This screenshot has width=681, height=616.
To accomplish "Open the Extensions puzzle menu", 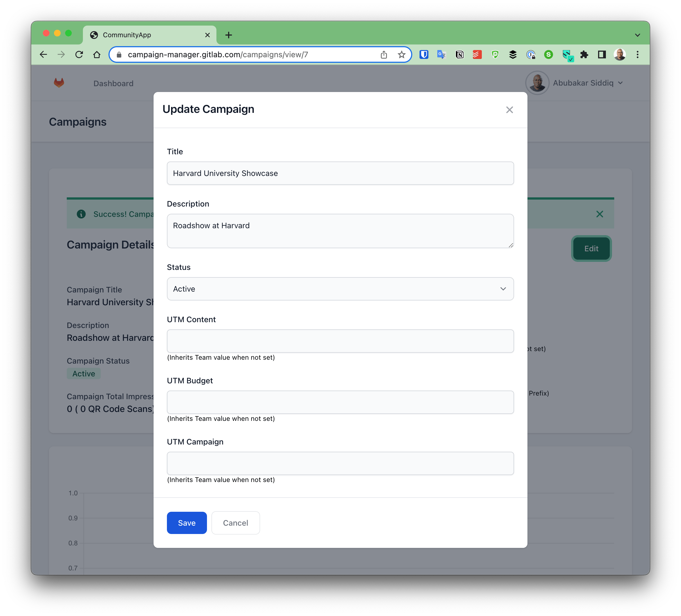I will click(584, 54).
